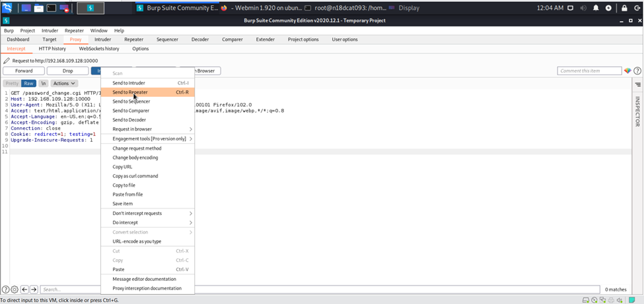This screenshot has height=304, width=644.
Task: Select Change body encoding
Action: pos(147,158)
